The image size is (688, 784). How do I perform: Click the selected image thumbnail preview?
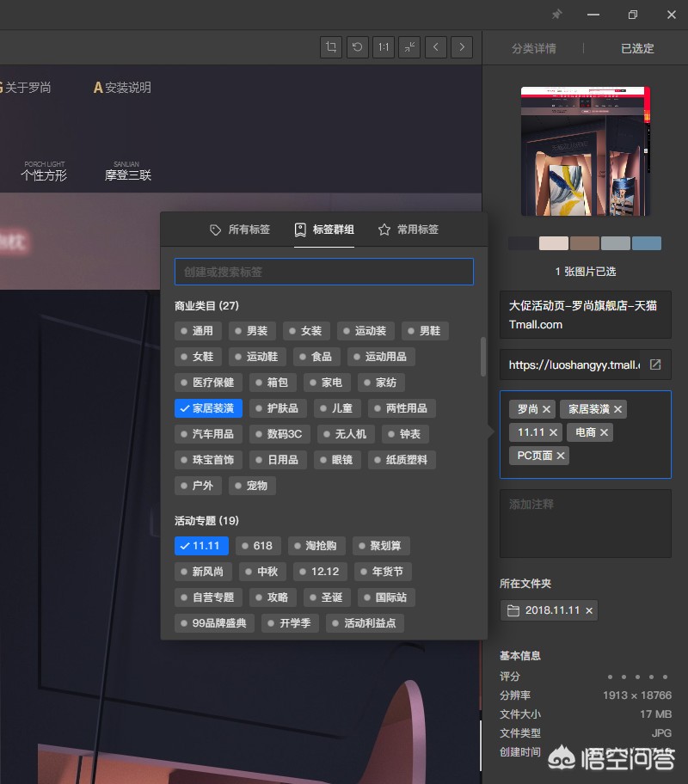[585, 151]
